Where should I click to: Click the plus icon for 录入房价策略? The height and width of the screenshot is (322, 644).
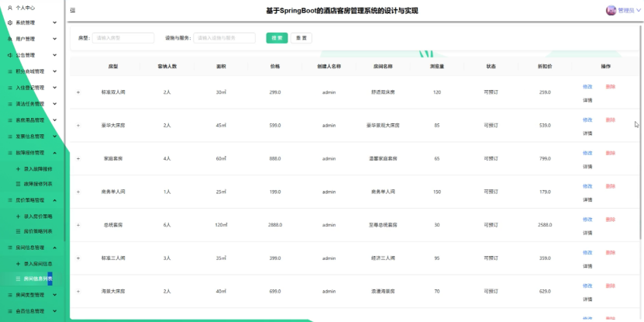[x=18, y=216]
